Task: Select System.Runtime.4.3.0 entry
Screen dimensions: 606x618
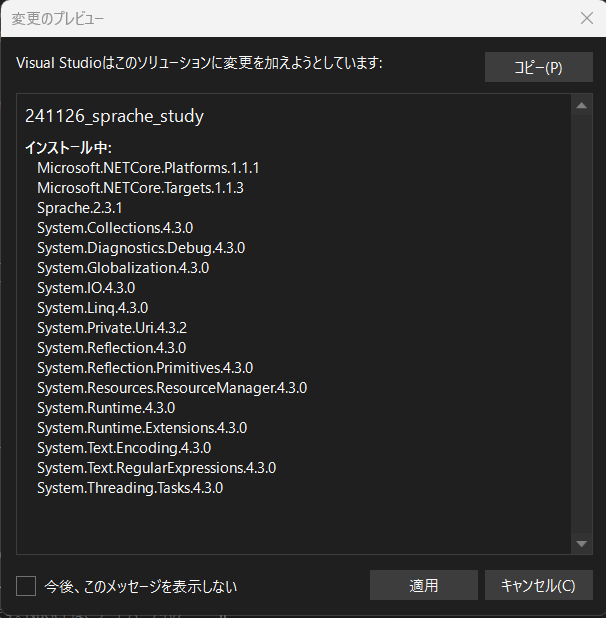Action: (x=106, y=408)
